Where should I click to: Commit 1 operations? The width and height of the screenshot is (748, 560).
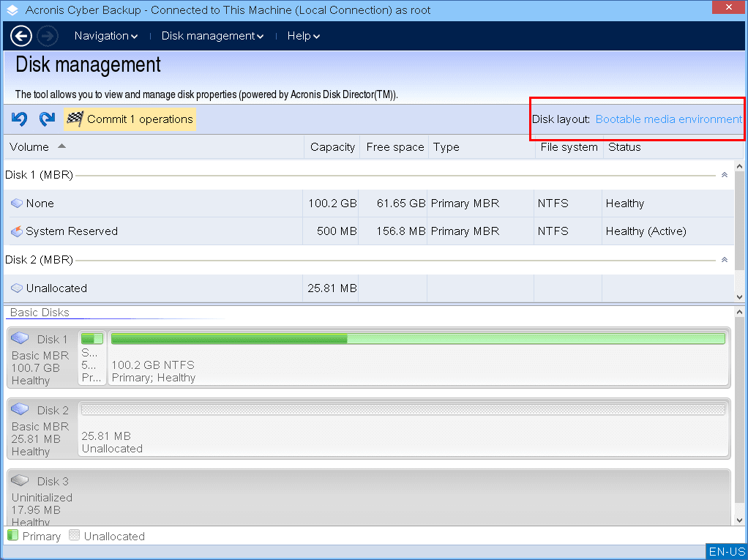tap(130, 119)
